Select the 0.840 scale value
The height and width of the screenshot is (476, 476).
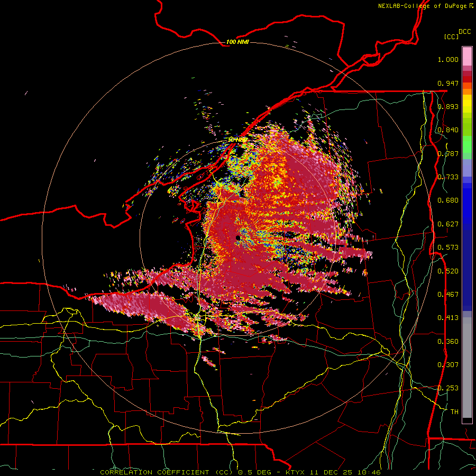(x=448, y=130)
